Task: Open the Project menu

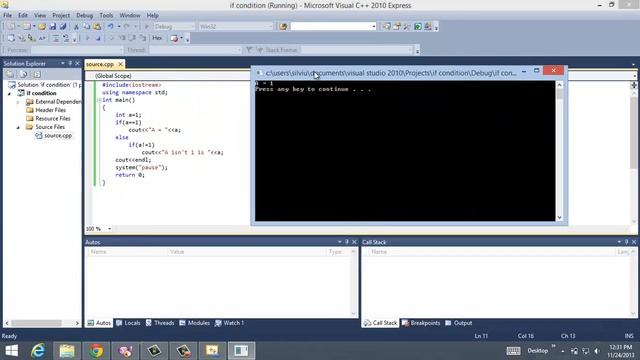Action: click(x=61, y=16)
